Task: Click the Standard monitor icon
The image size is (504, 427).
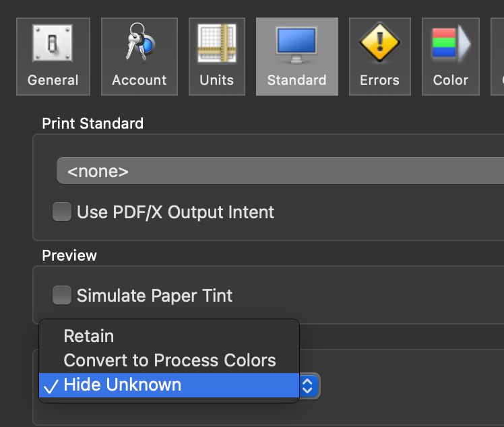Action: click(296, 44)
